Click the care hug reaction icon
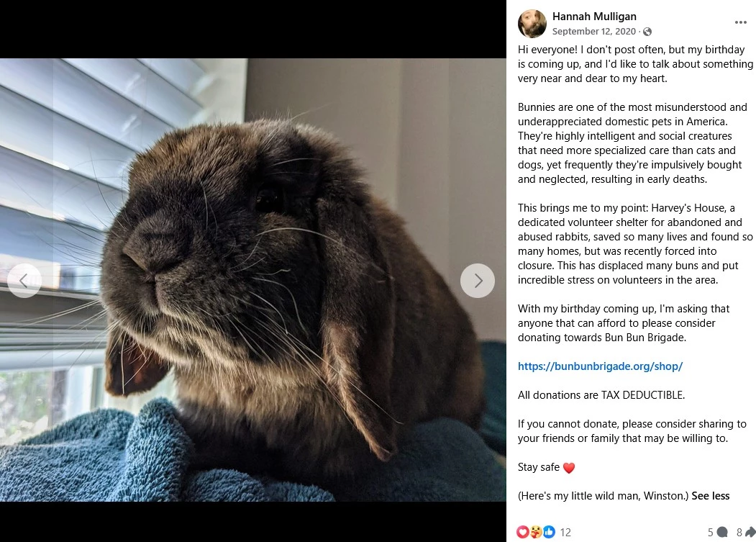The image size is (756, 542). 536,532
